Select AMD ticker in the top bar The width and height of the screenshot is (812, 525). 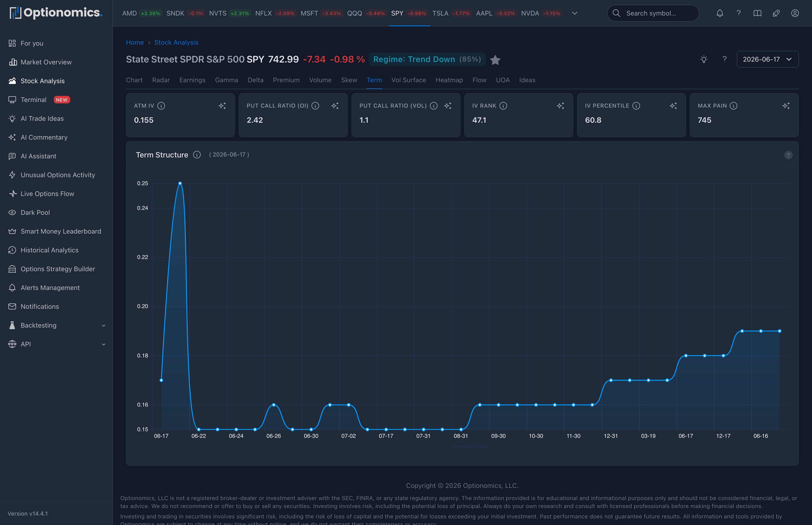coord(142,13)
